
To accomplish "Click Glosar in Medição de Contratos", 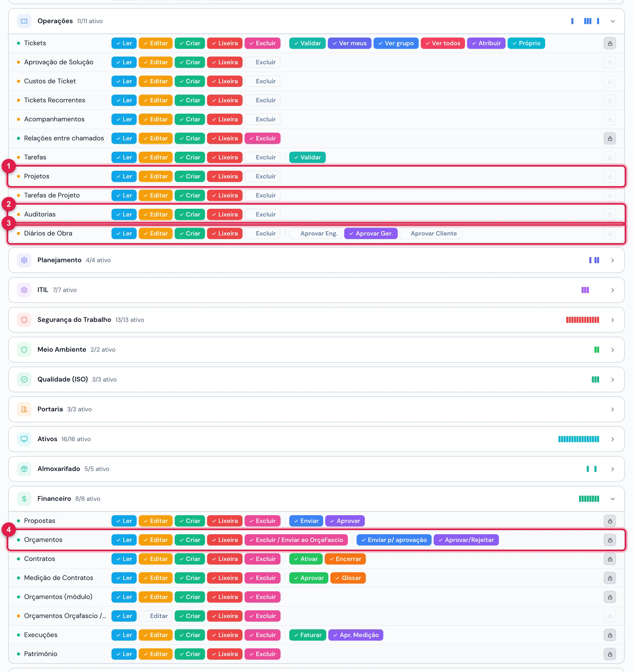I will pos(348,578).
